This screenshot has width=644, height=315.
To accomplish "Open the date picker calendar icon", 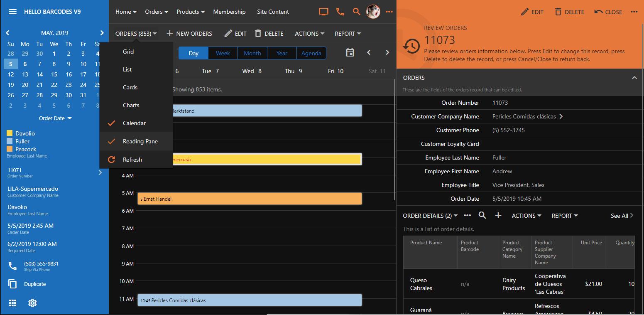I will [350, 52].
